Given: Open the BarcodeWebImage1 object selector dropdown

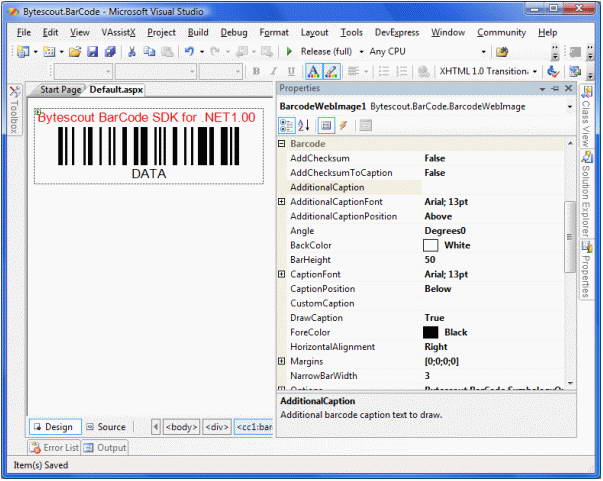Looking at the screenshot, I should click(x=570, y=107).
